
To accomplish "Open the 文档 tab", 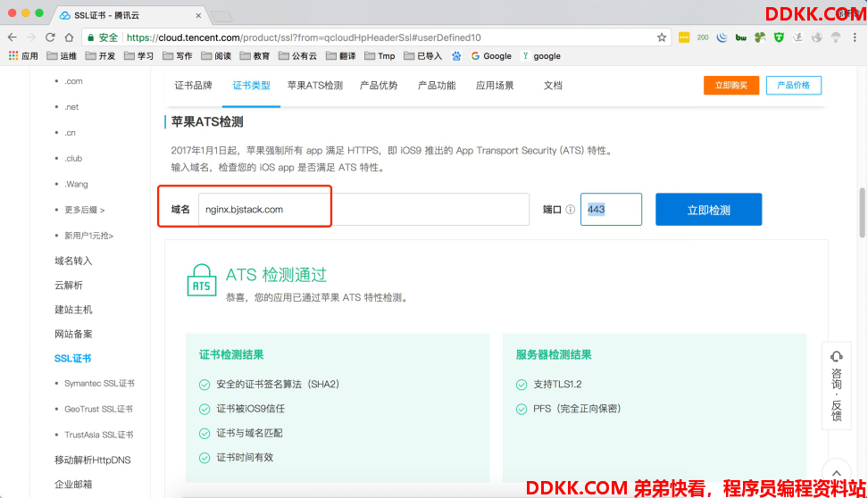I will (553, 85).
